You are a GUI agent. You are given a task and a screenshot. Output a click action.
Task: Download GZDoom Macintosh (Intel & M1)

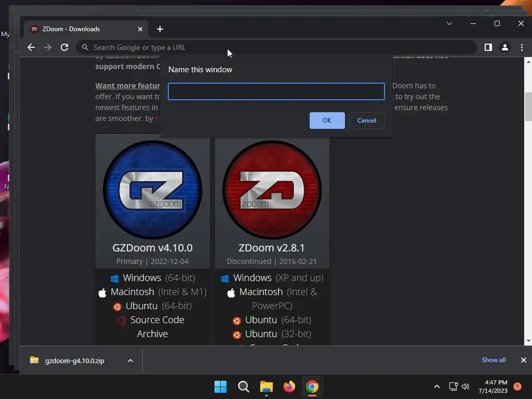pyautogui.click(x=158, y=292)
